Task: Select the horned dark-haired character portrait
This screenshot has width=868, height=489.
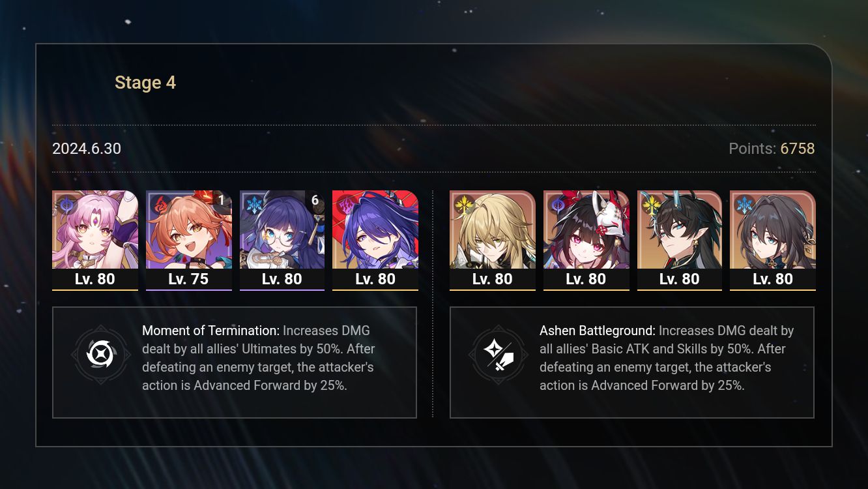Action: pos(680,230)
